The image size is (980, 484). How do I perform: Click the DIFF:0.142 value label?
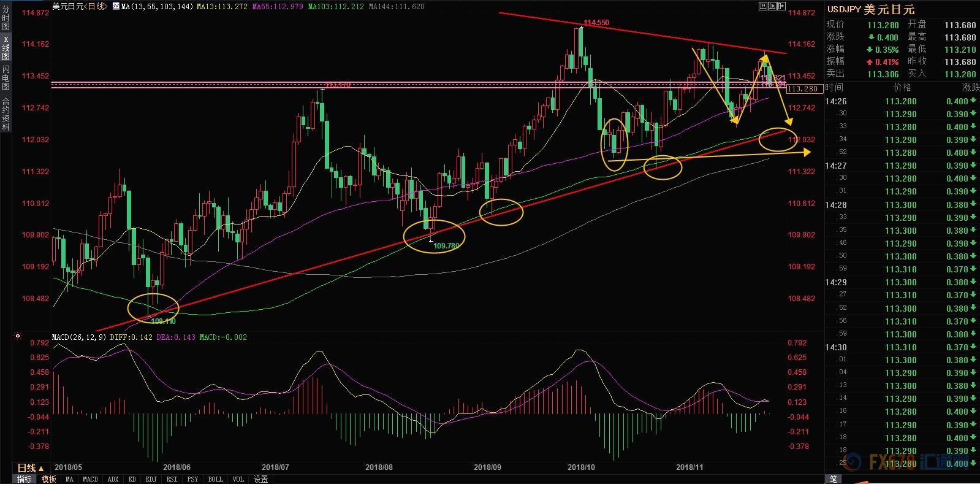point(131,337)
